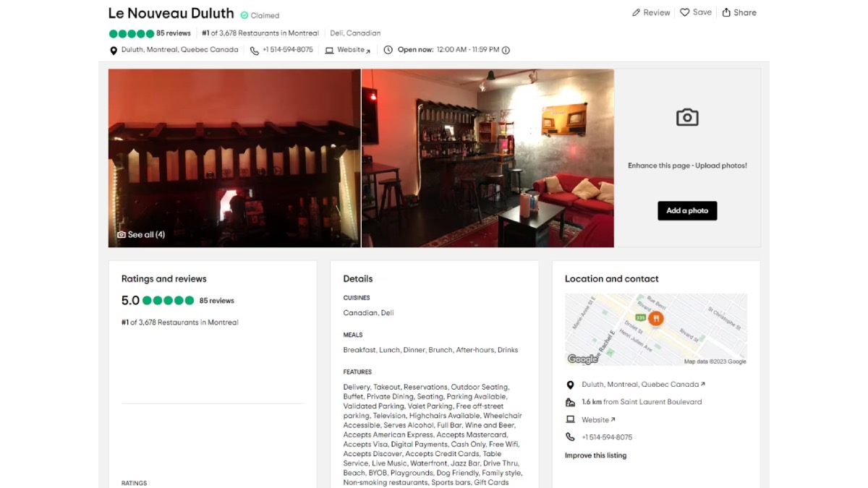Click the Add a photo button
Screen dimensions: 868x488
(x=687, y=210)
